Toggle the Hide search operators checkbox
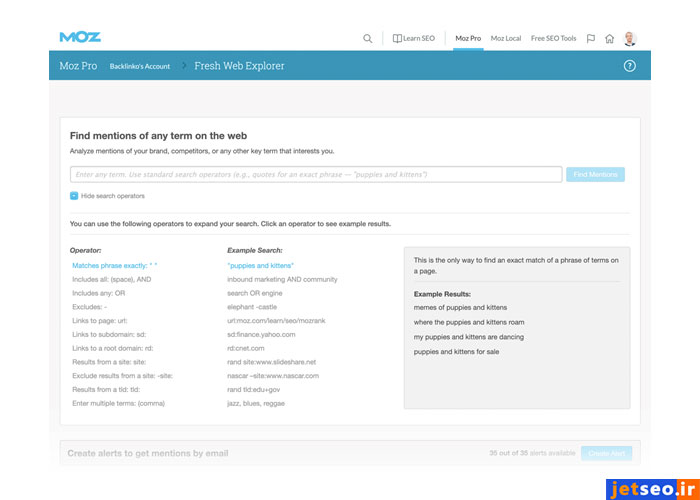 tap(74, 196)
